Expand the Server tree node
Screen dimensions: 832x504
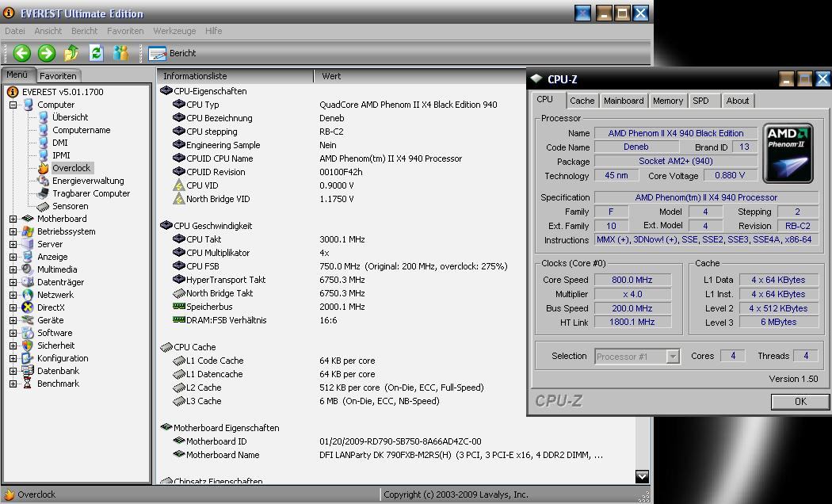tap(13, 244)
